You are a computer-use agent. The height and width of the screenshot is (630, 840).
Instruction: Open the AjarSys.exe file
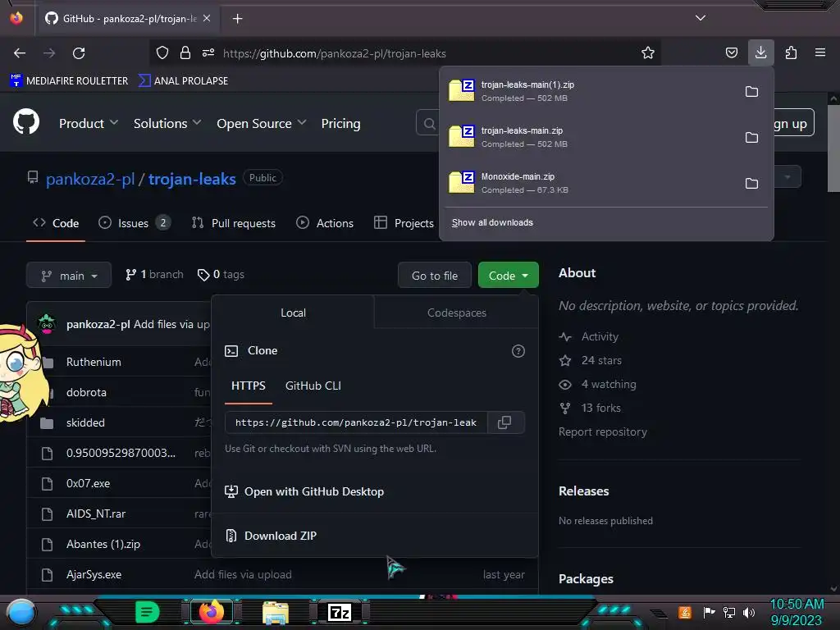[x=94, y=575]
